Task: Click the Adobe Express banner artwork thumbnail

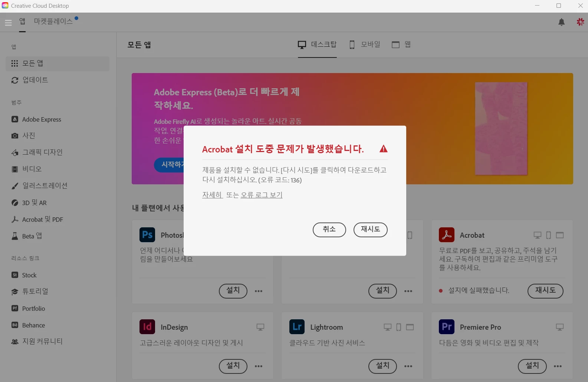Action: pyautogui.click(x=501, y=128)
